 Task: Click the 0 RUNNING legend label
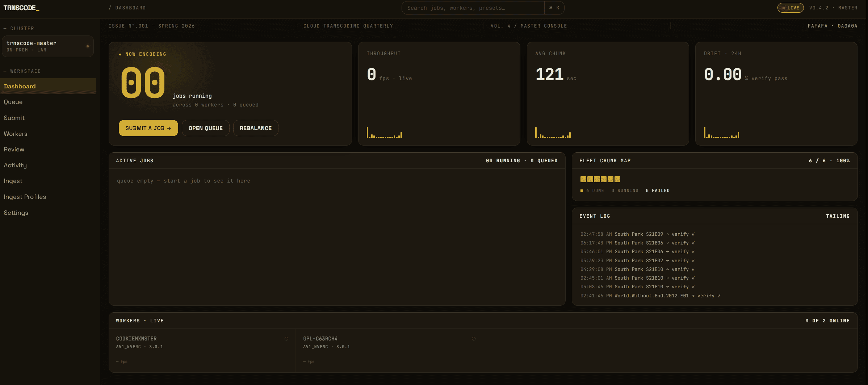coord(625,191)
